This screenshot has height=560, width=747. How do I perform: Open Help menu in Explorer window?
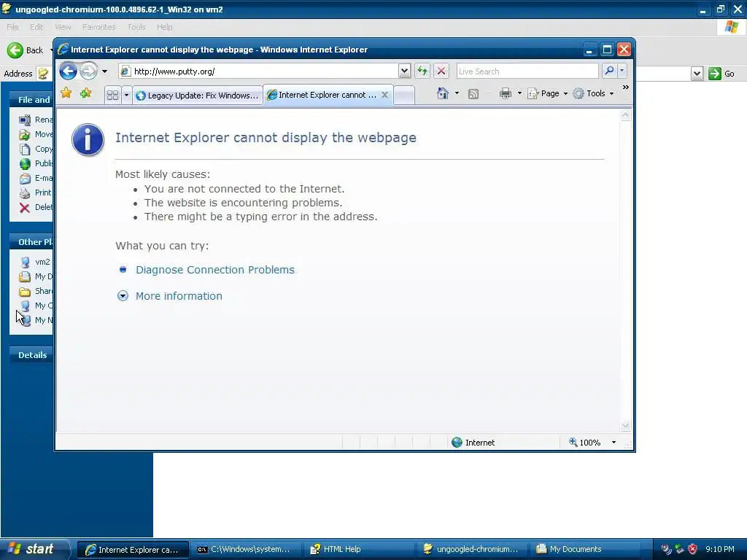point(165,27)
